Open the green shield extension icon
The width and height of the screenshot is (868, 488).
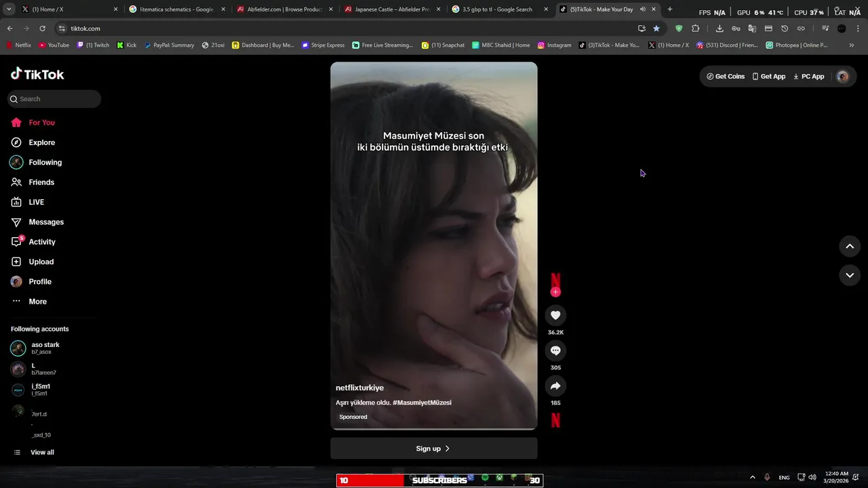point(679,28)
